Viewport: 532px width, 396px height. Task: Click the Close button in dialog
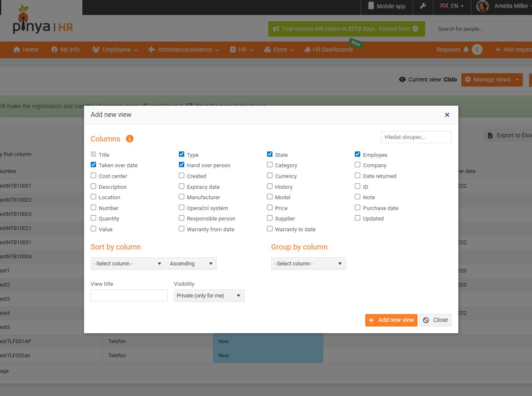coord(435,320)
